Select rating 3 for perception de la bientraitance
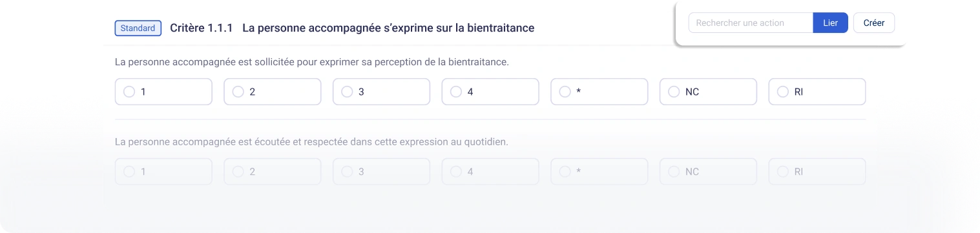Viewport: 980px width, 233px height. pyautogui.click(x=381, y=92)
